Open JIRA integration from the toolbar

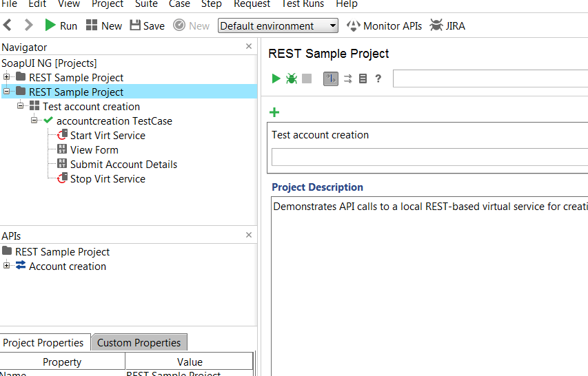(447, 25)
